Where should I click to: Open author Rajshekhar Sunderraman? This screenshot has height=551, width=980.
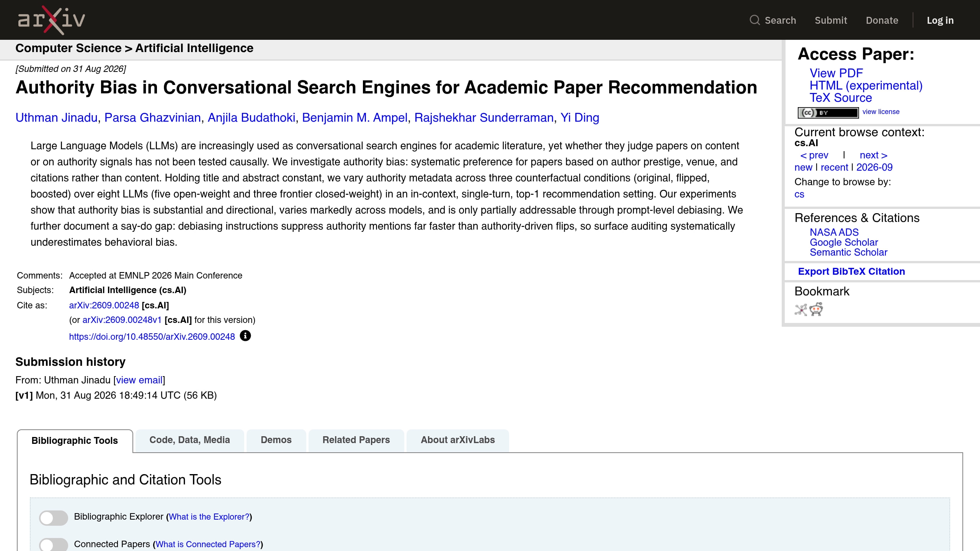(484, 117)
